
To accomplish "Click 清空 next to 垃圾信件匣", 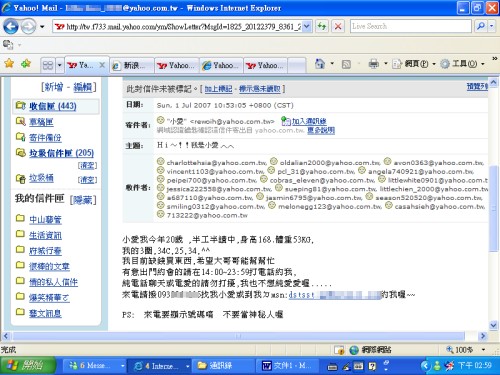I will [x=87, y=166].
